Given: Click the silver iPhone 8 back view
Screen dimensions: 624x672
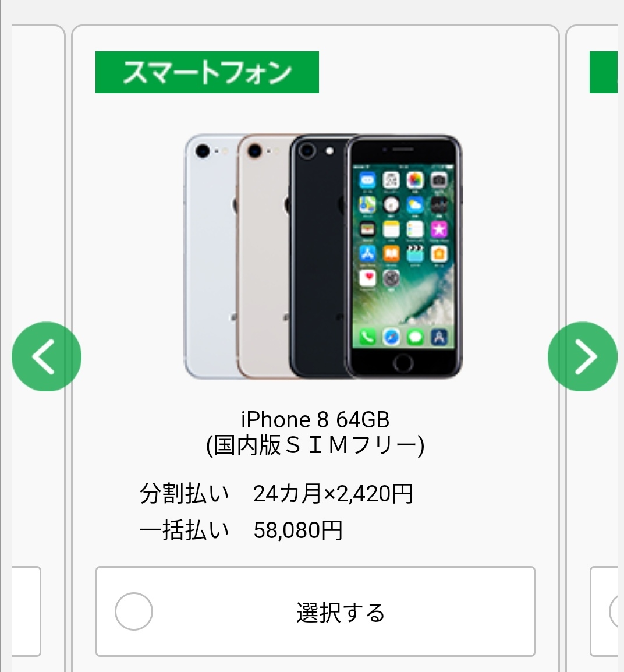Looking at the screenshot, I should coord(211,256).
